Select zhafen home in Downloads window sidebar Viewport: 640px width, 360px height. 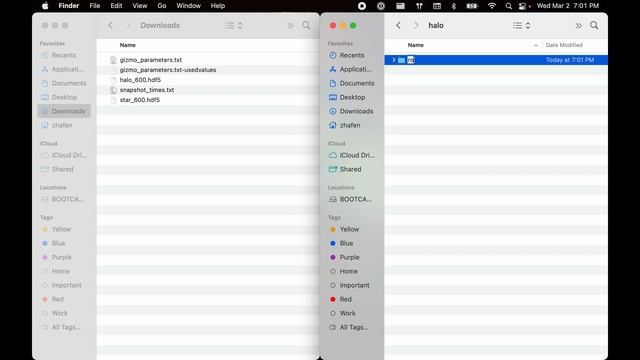(x=57, y=125)
